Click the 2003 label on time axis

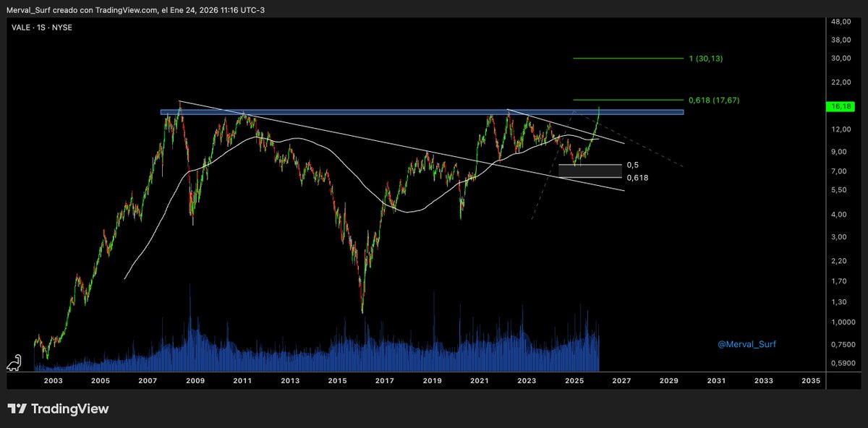(x=53, y=380)
